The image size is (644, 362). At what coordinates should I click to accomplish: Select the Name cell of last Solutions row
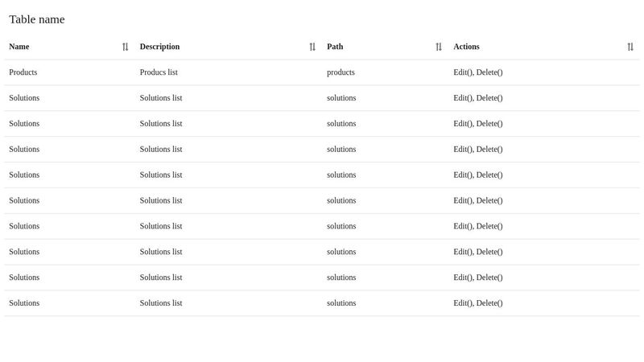pyautogui.click(x=24, y=303)
